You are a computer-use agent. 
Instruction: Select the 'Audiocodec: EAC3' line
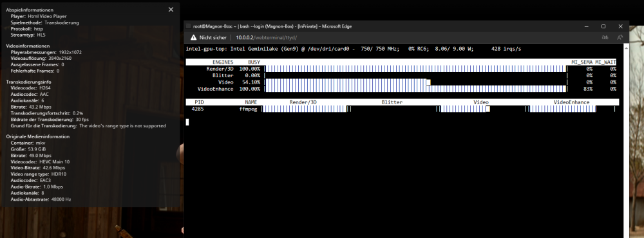(x=30, y=181)
